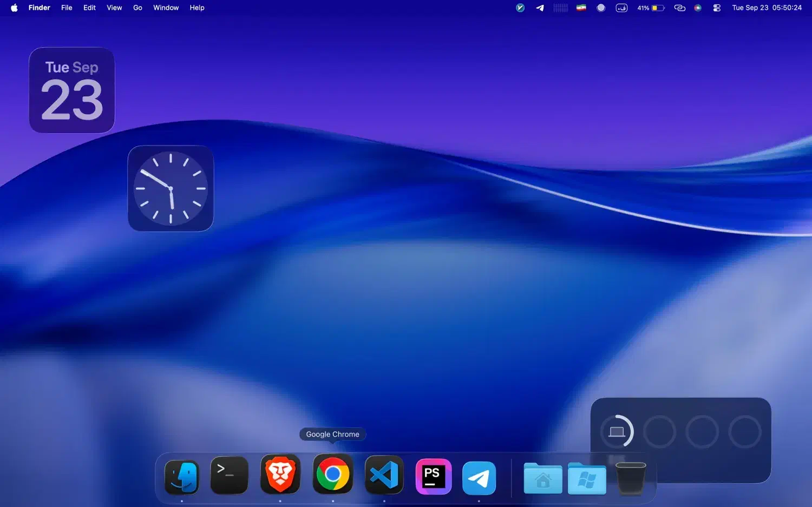Click the Iran flag menu bar icon
Viewport: 812px width, 507px height.
pyautogui.click(x=581, y=8)
